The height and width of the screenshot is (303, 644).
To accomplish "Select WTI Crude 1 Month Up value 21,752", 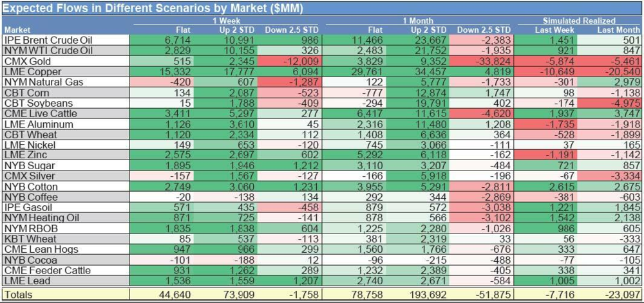I will tap(431, 50).
